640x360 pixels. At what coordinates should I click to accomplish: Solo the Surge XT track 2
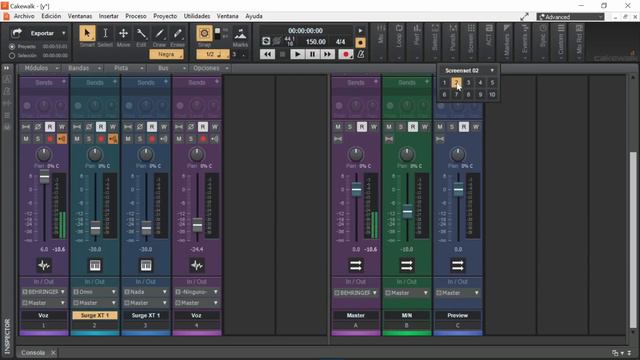(89, 139)
